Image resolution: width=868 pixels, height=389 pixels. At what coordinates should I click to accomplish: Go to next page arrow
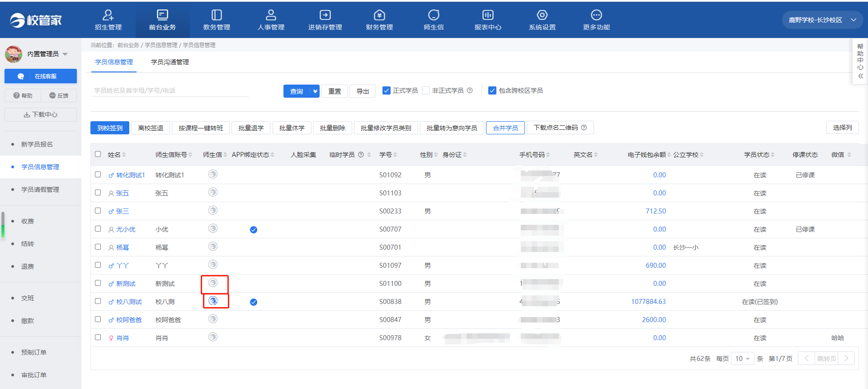[846, 358]
